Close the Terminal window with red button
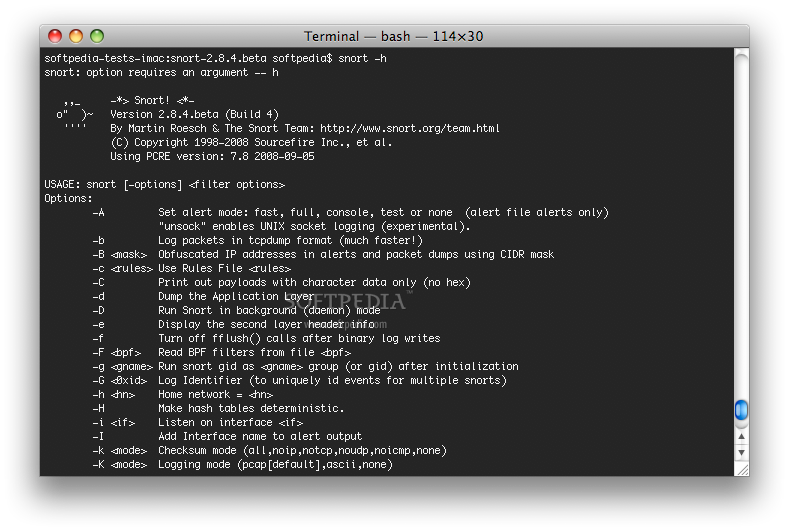Screen dimensions: 789x531 [x=55, y=36]
